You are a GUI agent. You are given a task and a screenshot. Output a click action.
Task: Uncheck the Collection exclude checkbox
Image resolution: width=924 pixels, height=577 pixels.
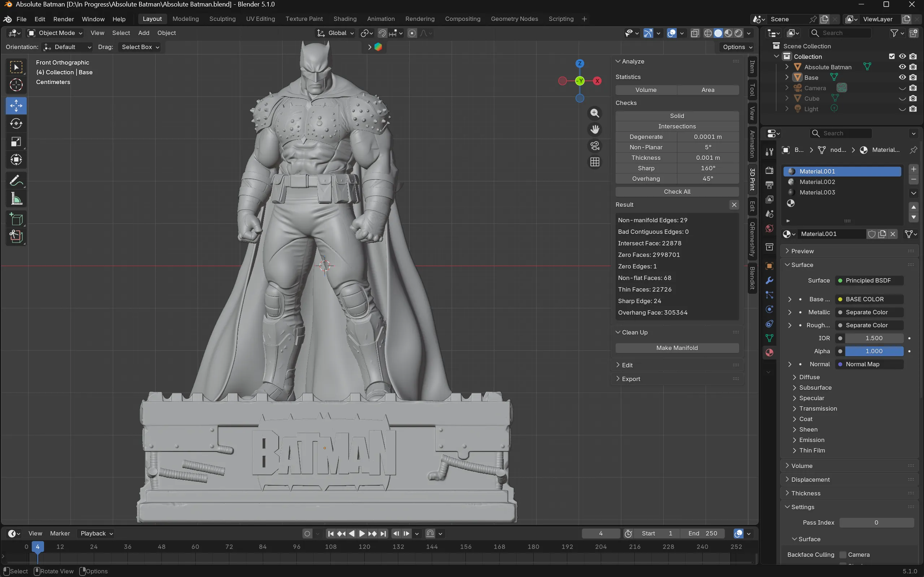click(892, 57)
